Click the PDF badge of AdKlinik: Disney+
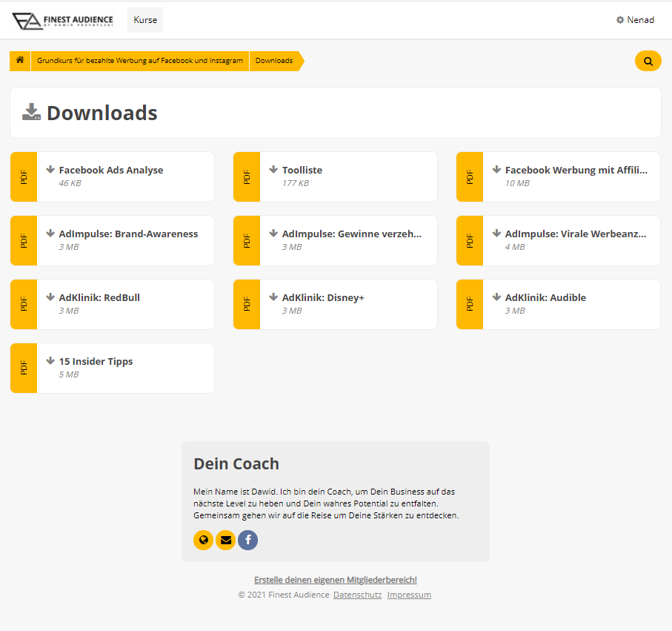Viewport: 672px width, 631px height. 247,304
